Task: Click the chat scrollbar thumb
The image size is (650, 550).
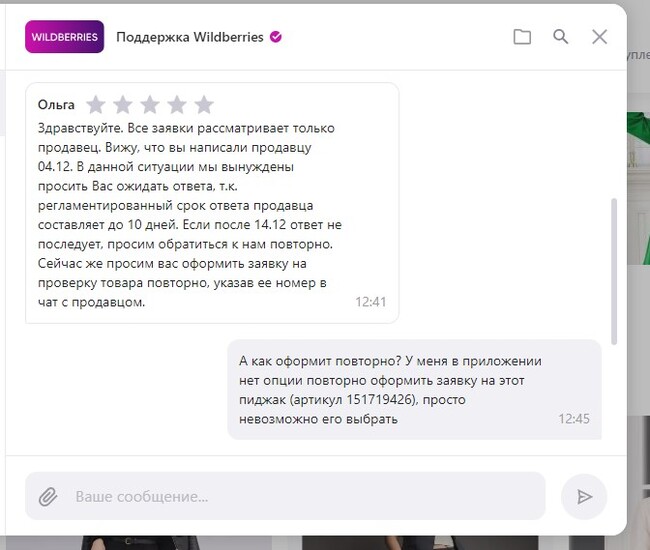Action: pos(614,271)
